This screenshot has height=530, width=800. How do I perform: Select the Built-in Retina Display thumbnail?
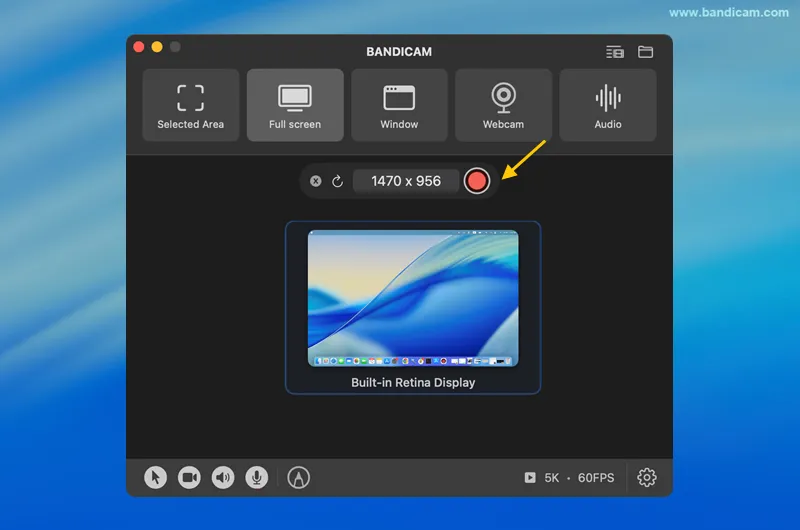coord(413,308)
